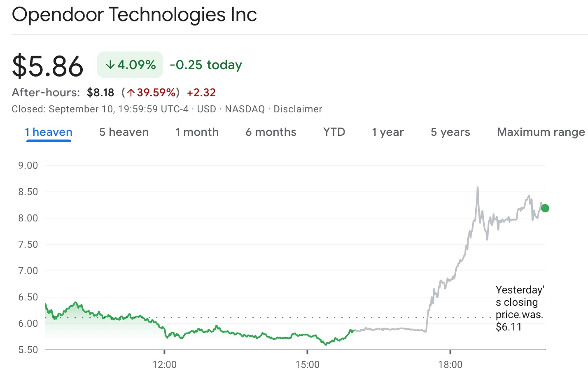Image resolution: width=588 pixels, height=377 pixels.
Task: Open the 1 year chart
Action: (x=387, y=132)
